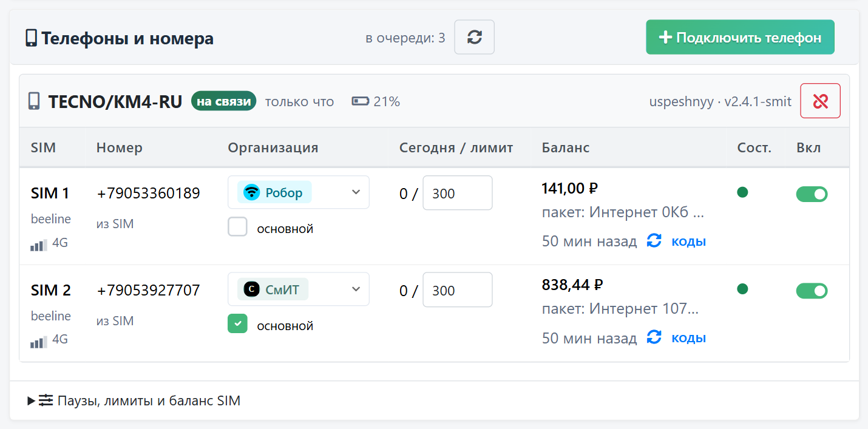Click the Сост. column header

coord(754,147)
